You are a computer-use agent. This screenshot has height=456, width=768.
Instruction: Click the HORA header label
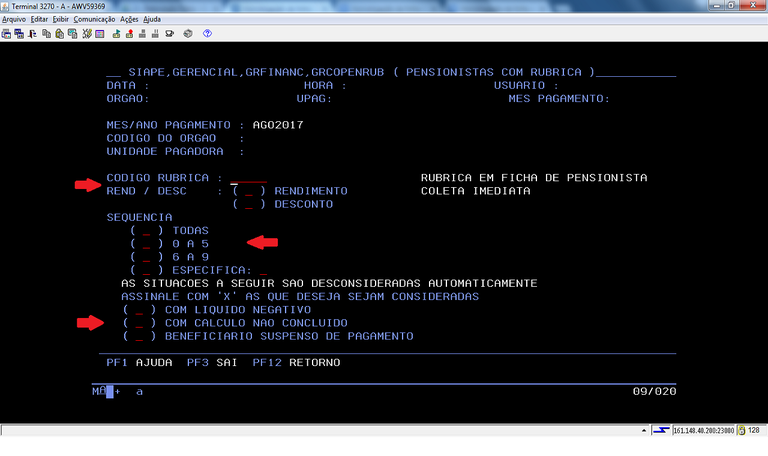pos(325,86)
